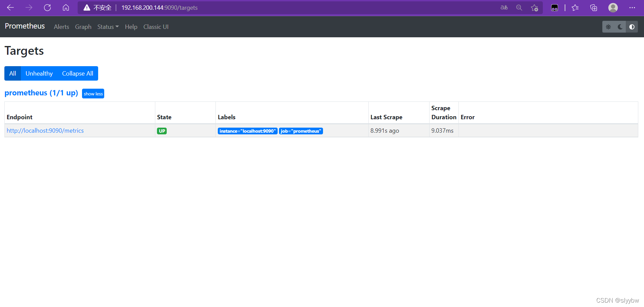Image resolution: width=644 pixels, height=307 pixels.
Task: Open the Alerts page
Action: [x=62, y=27]
